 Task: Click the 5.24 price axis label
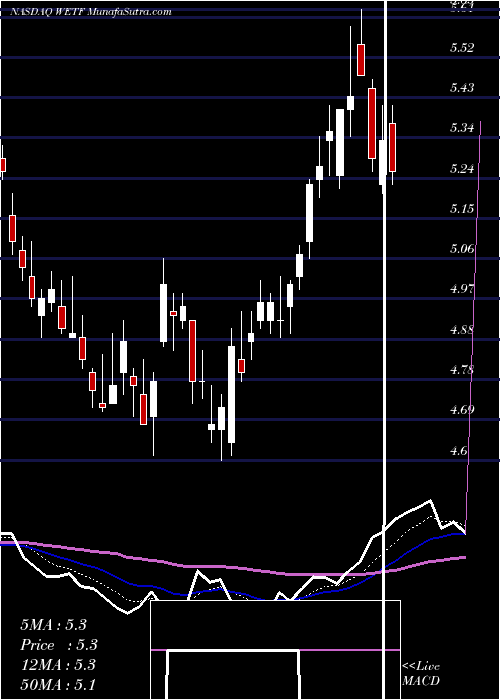coord(462,169)
